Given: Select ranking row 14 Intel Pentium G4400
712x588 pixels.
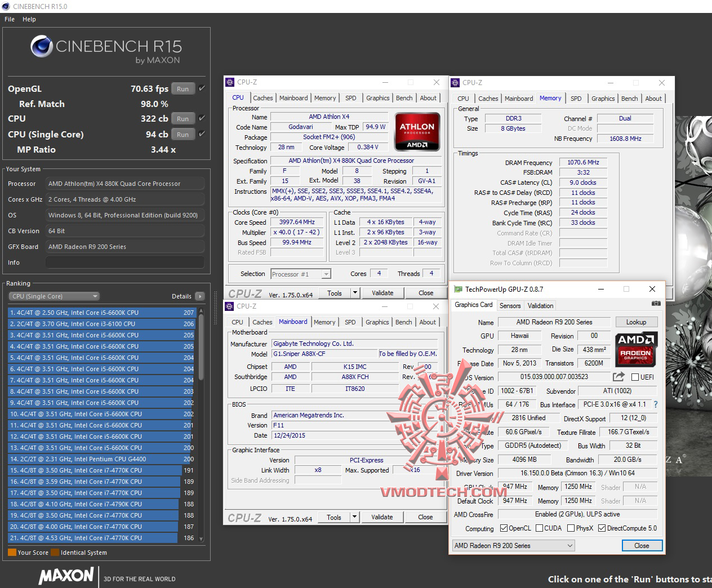Looking at the screenshot, I should pyautogui.click(x=102, y=459).
